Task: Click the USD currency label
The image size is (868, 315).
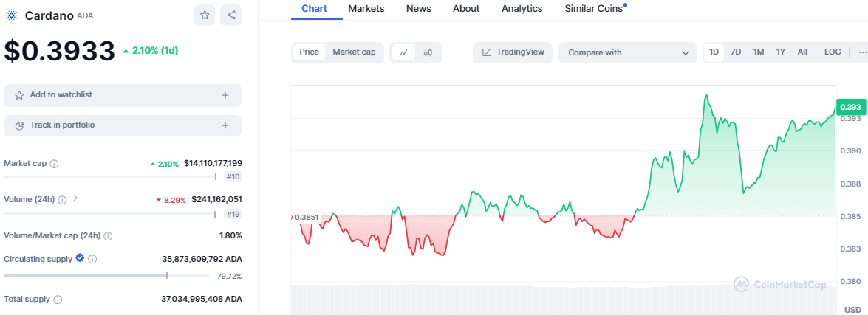Action: point(852,310)
